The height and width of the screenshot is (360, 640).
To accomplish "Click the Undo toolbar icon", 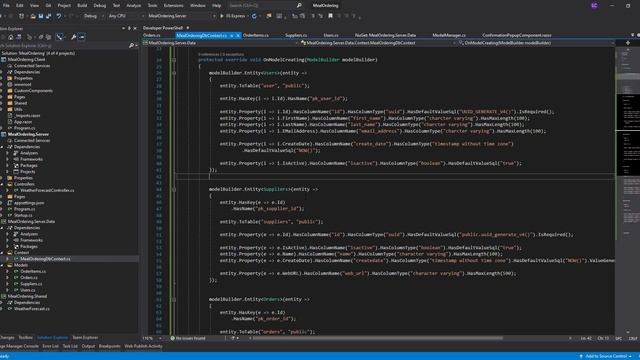I will point(59,16).
